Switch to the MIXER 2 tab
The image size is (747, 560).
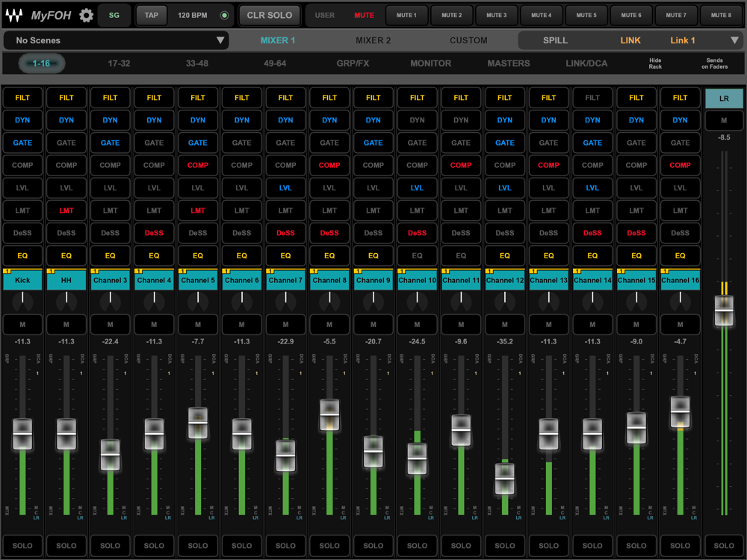(x=373, y=40)
